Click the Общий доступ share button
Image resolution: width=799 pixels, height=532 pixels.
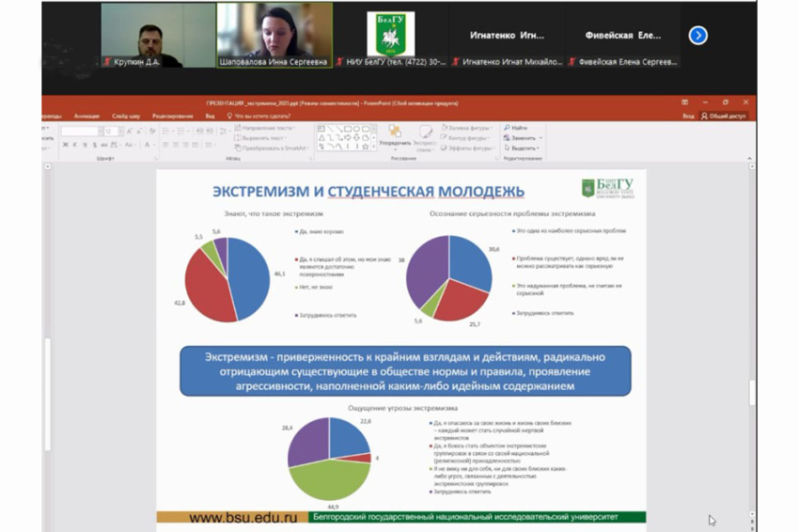(725, 116)
